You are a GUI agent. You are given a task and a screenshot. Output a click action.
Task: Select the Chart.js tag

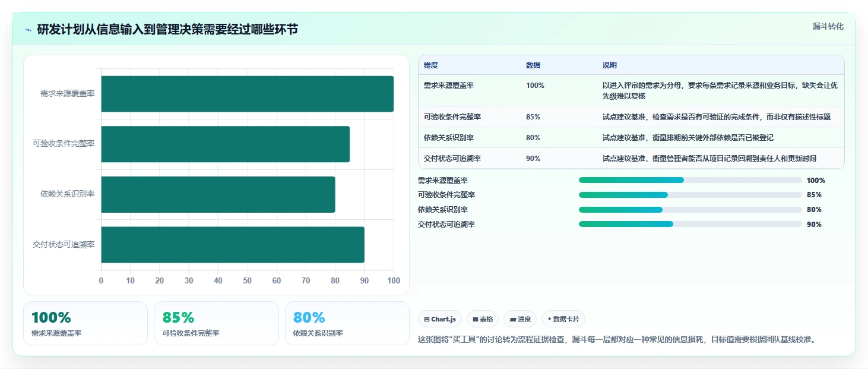(440, 319)
